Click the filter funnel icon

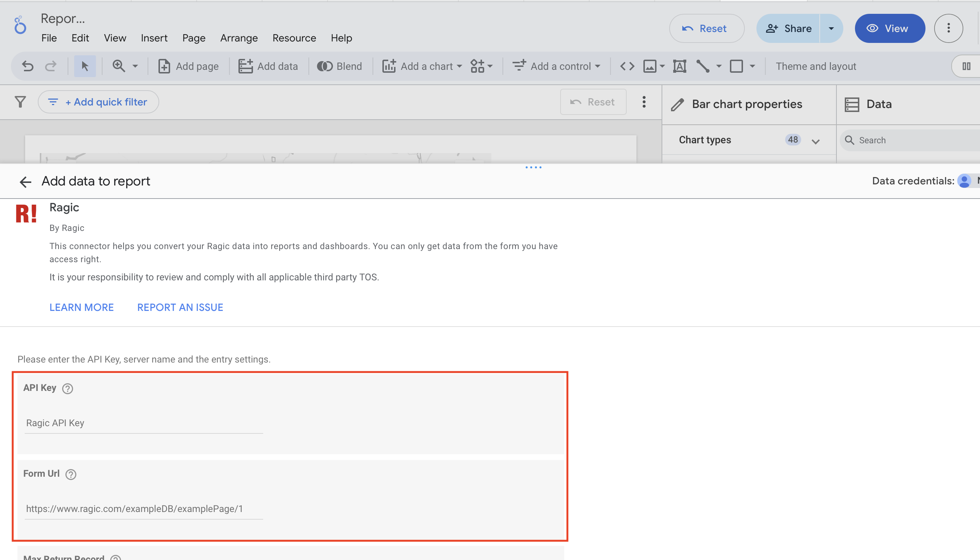[20, 102]
